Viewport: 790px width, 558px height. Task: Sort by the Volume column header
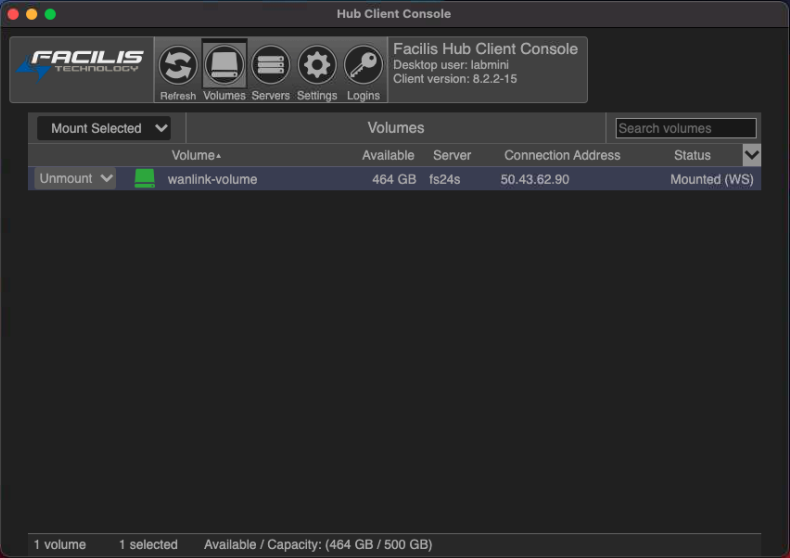(196, 155)
